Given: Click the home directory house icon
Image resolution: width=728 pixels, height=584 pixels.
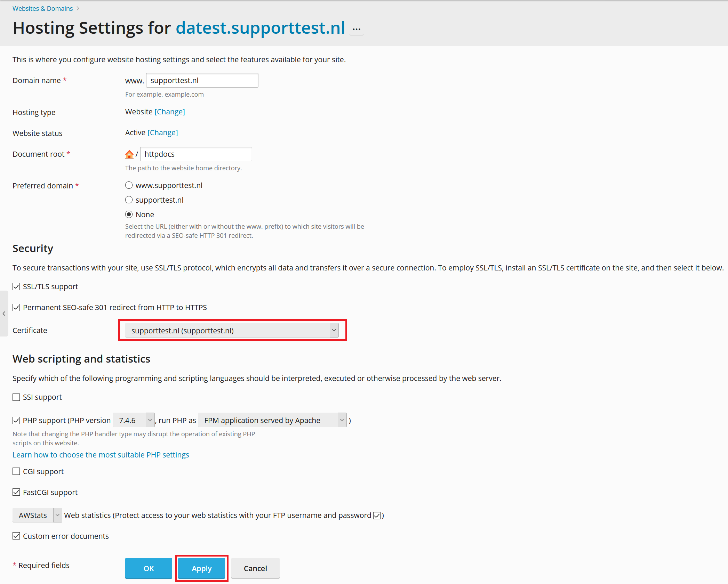Looking at the screenshot, I should click(x=129, y=154).
